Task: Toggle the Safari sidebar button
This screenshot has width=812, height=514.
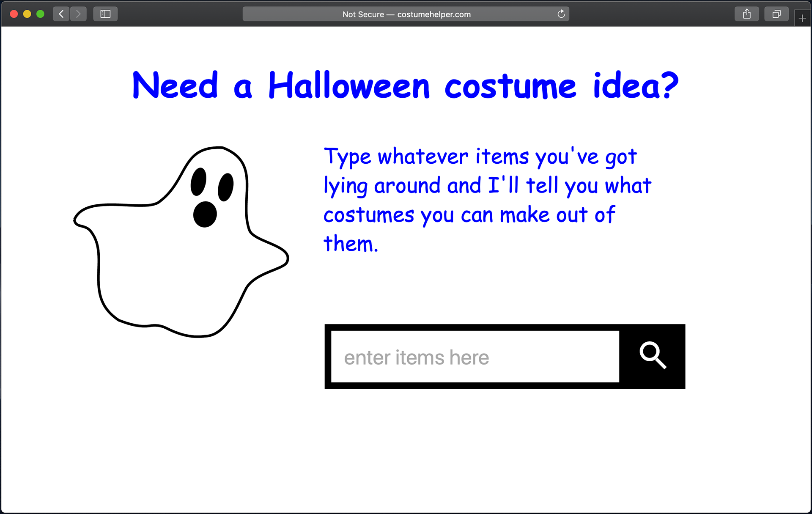Action: pos(105,14)
